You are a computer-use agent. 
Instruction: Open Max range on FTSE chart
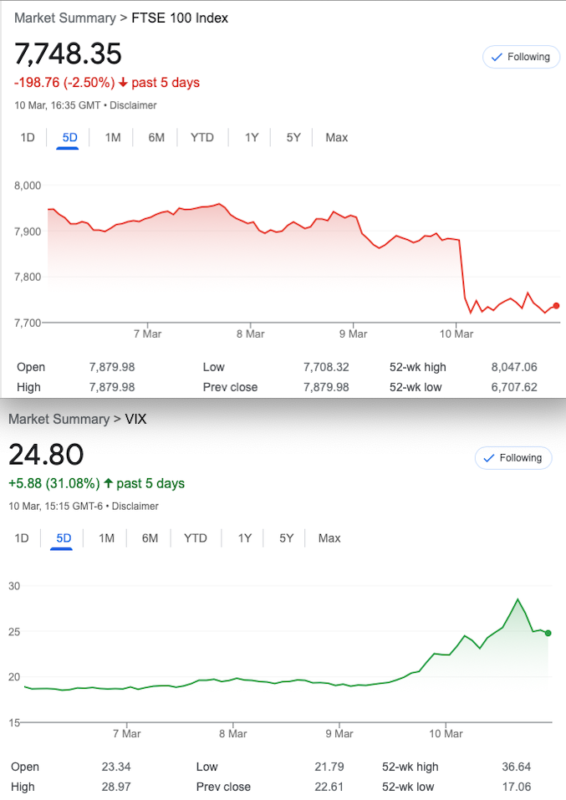pos(337,137)
